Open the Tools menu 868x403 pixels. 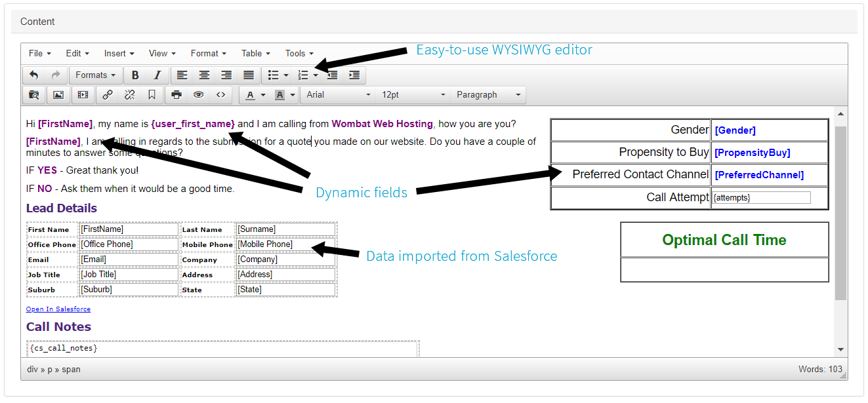pos(299,53)
